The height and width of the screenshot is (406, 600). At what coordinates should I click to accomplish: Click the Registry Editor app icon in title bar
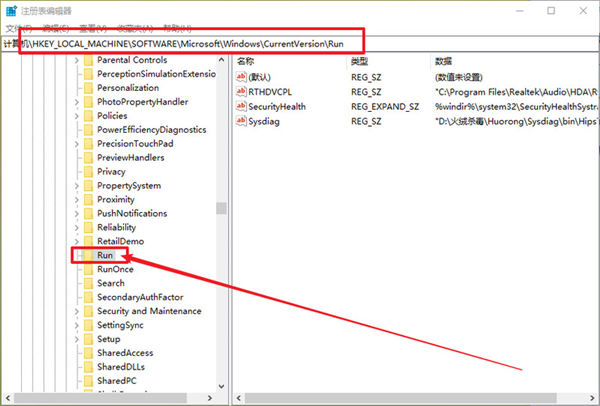point(11,10)
